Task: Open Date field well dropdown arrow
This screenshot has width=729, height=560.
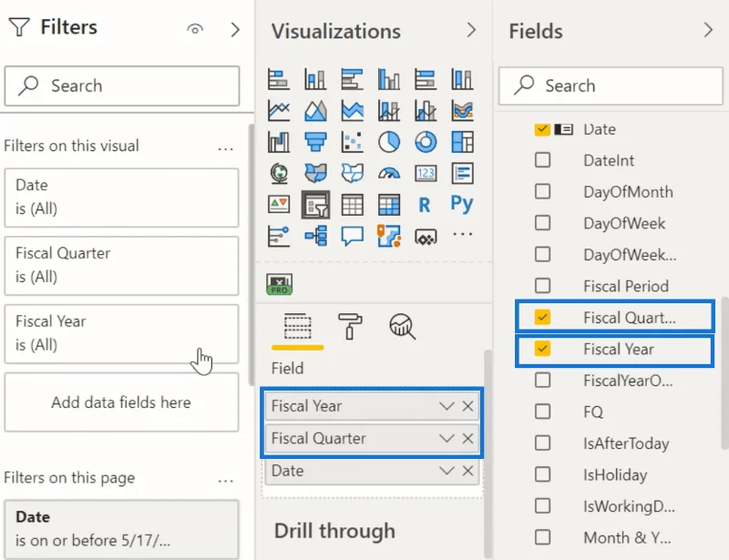Action: pos(447,471)
